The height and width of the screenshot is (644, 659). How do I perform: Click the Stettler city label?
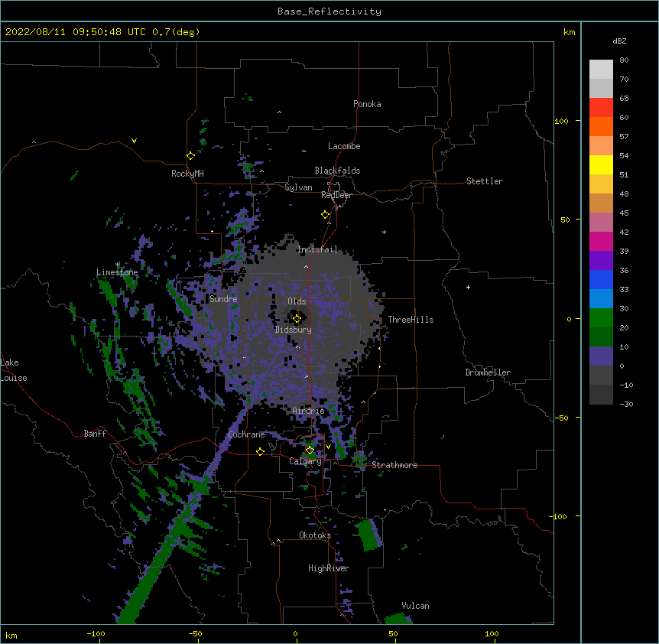[x=484, y=181]
